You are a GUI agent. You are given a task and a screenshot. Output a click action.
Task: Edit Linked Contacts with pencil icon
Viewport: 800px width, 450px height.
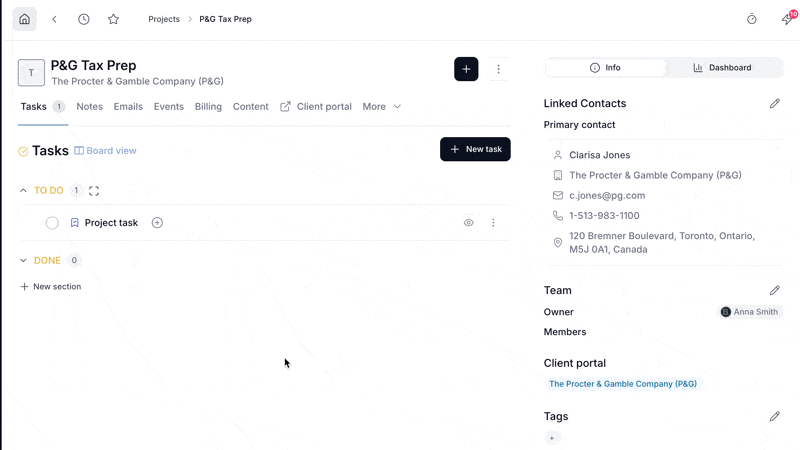click(x=774, y=104)
